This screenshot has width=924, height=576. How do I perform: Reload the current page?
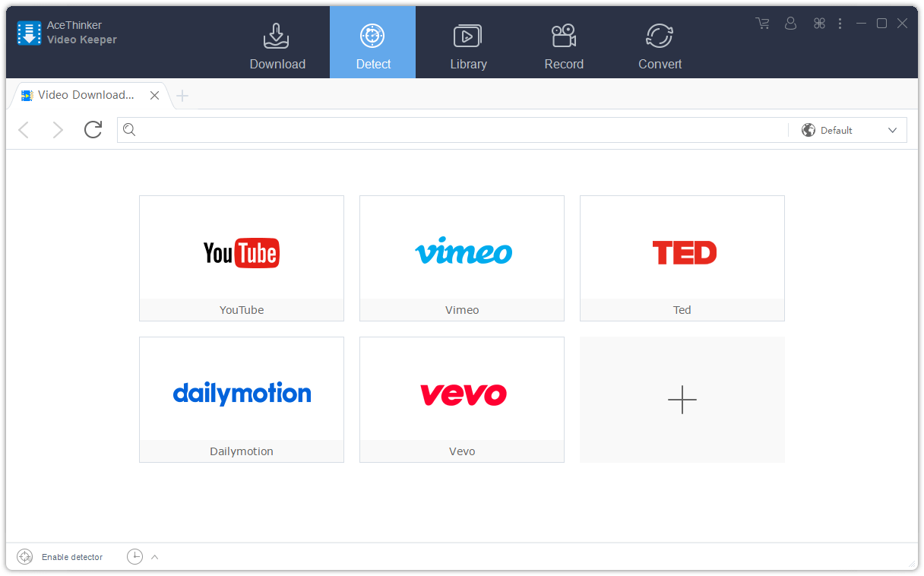pos(93,129)
